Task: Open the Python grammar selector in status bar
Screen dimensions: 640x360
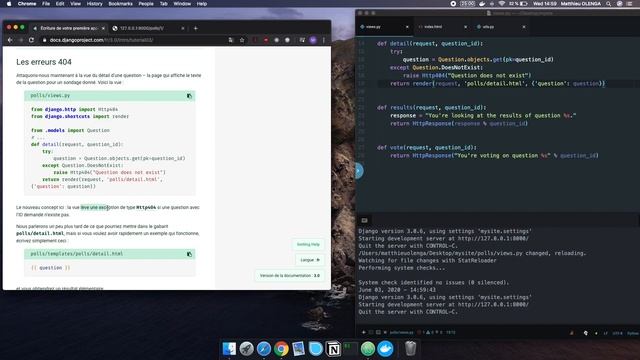Action: [x=633, y=333]
